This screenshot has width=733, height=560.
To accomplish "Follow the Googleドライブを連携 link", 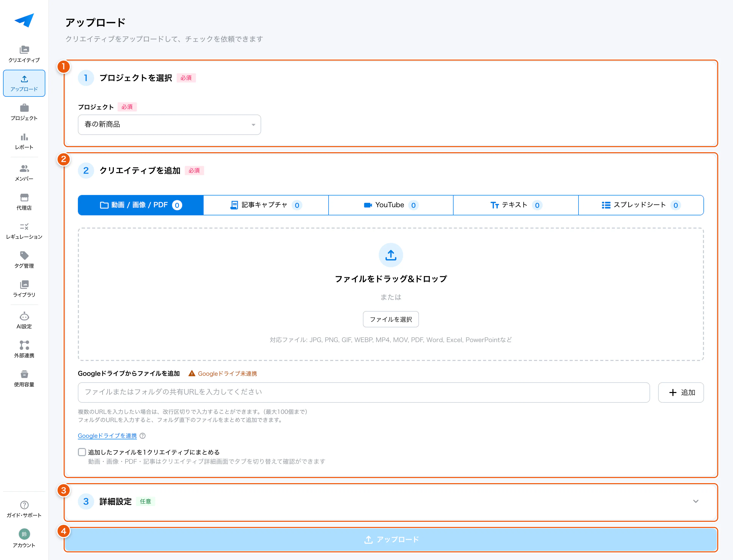I will (107, 436).
